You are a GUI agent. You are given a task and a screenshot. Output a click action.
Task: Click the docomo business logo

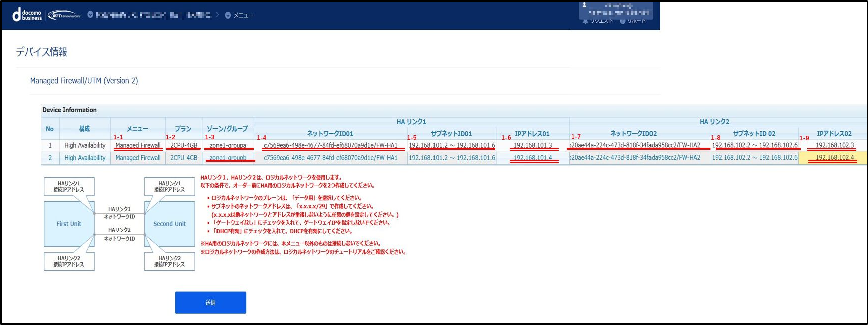[27, 15]
